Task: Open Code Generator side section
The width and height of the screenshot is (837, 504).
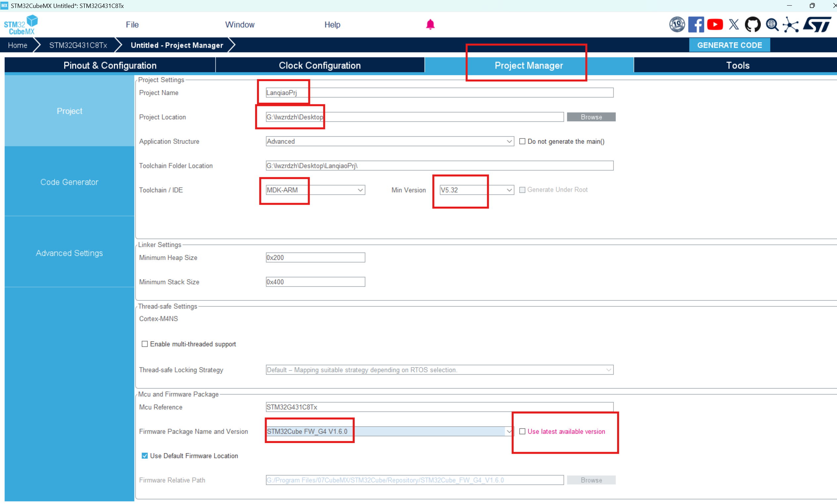Action: (69, 182)
